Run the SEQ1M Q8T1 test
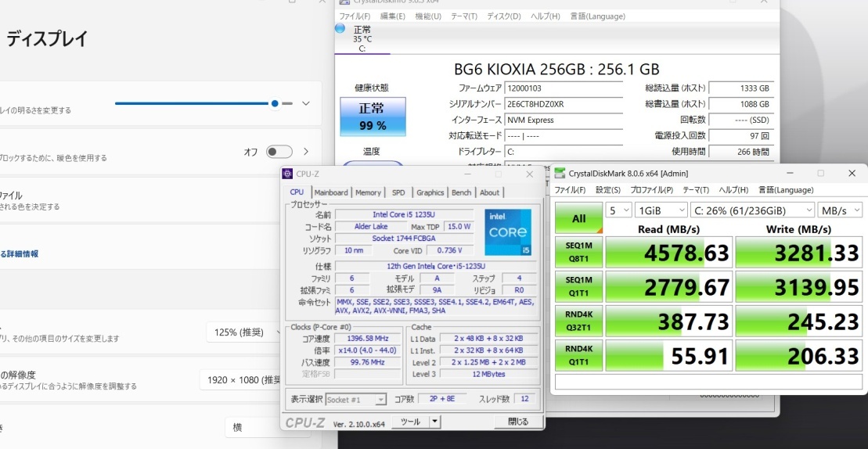Image resolution: width=868 pixels, height=449 pixels. (578, 252)
